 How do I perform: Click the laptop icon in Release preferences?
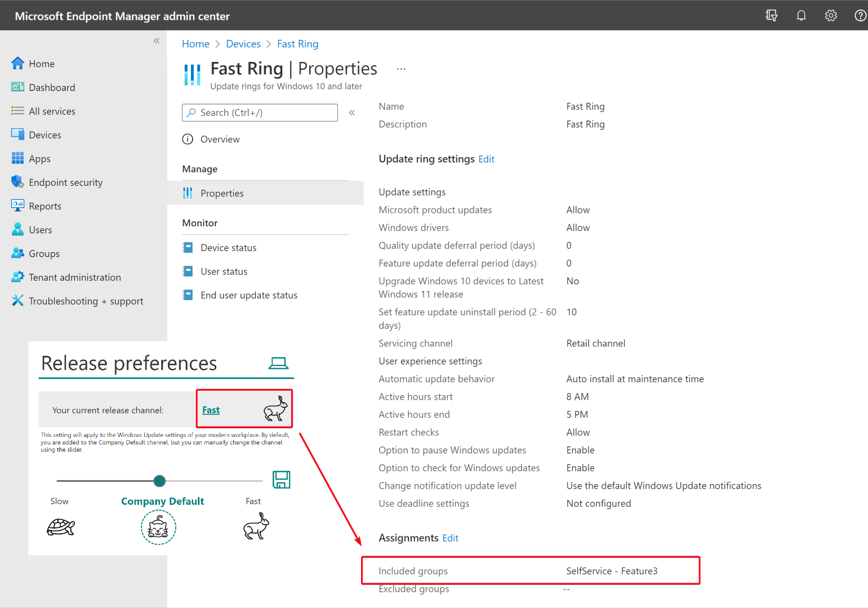[x=278, y=363]
